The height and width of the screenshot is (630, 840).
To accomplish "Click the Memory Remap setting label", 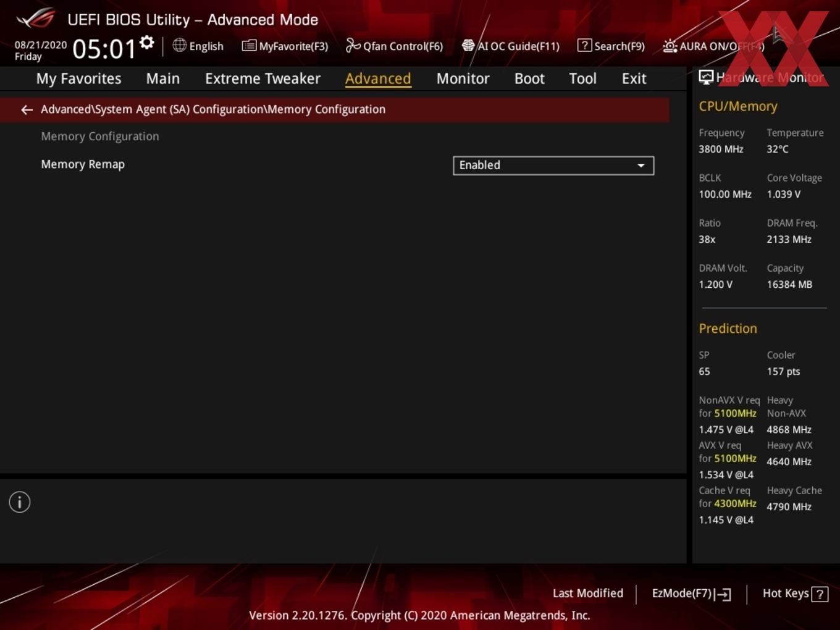I will click(x=83, y=164).
